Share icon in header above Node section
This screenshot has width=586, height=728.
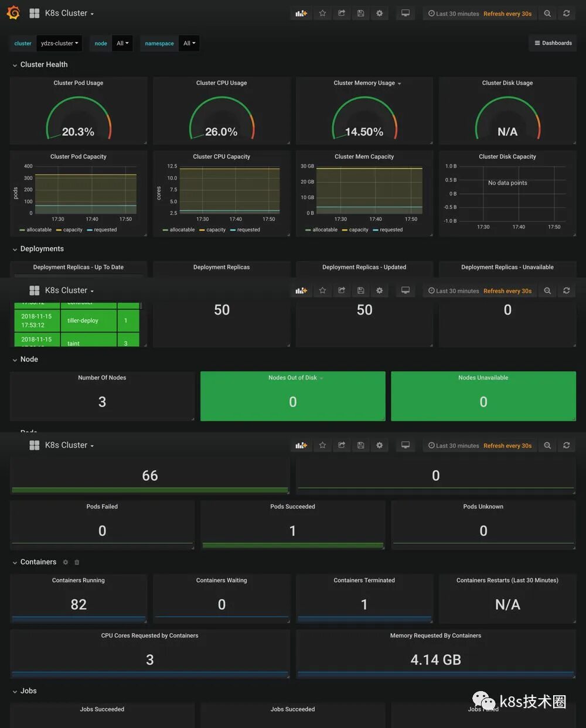(x=342, y=290)
